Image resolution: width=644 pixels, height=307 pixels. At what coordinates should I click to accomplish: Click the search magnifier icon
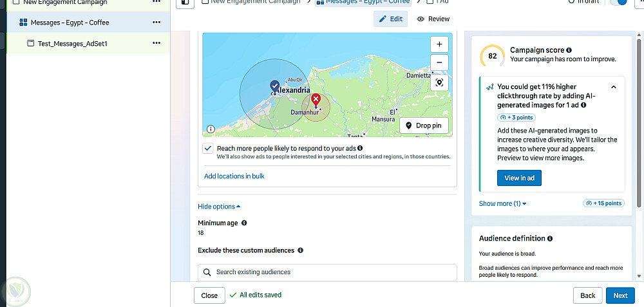pos(208,272)
